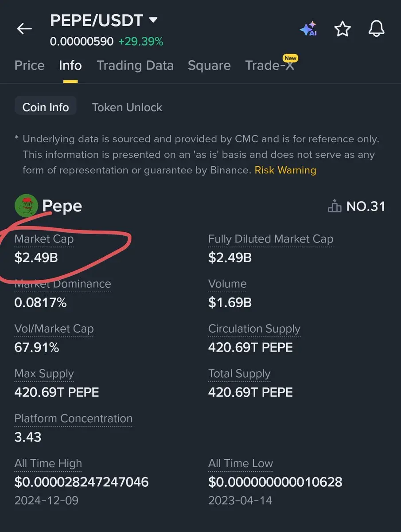This screenshot has height=532, width=401.
Task: Tap the back arrow icon
Action: tap(24, 29)
